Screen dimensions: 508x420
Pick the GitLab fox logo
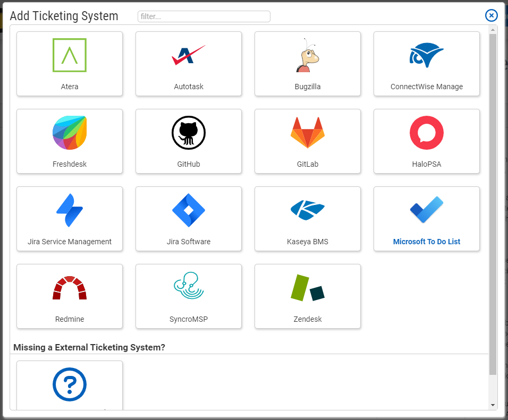[308, 133]
